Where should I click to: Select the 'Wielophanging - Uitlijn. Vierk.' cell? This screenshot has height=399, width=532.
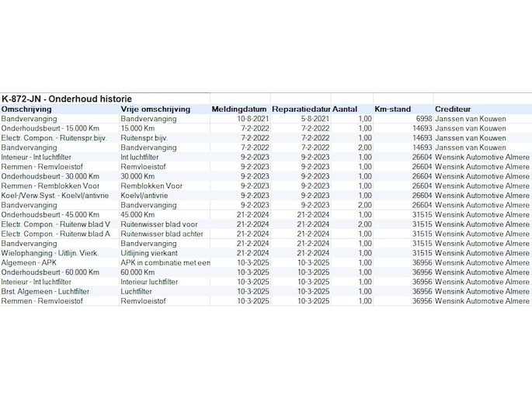click(50, 253)
